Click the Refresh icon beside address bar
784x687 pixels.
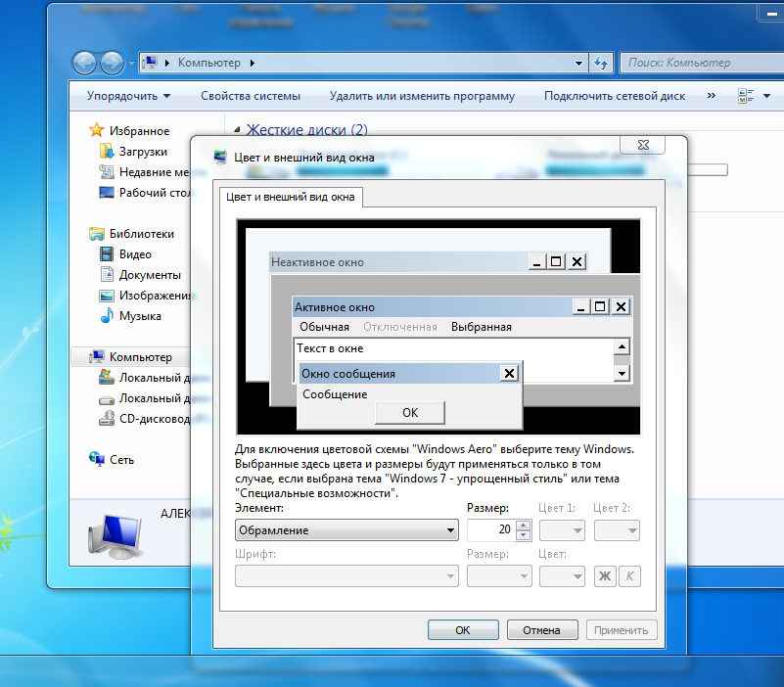pos(601,63)
